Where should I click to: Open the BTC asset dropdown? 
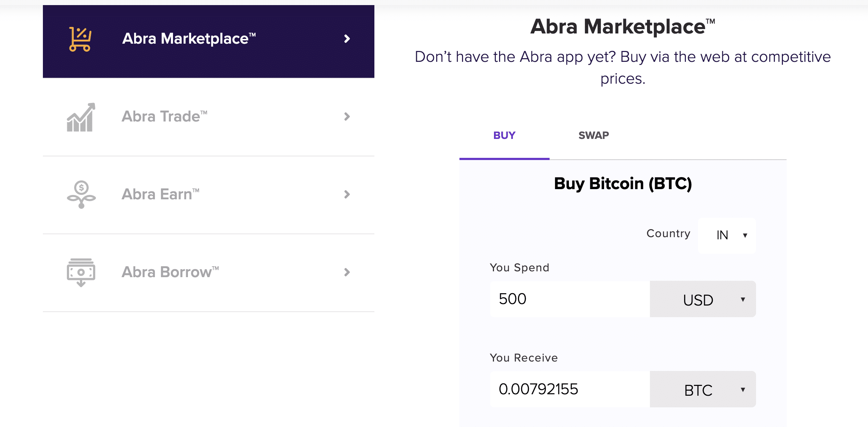703,389
